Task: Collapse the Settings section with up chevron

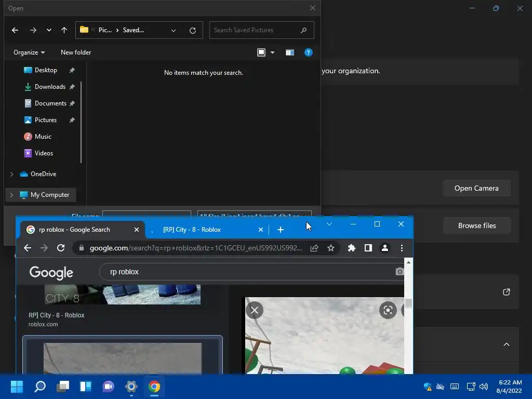Action: [506, 345]
